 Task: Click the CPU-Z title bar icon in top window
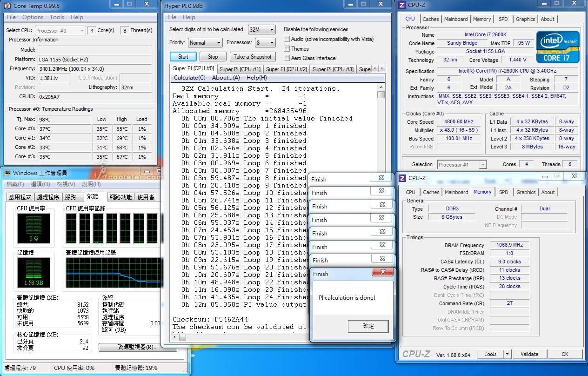(402, 6)
